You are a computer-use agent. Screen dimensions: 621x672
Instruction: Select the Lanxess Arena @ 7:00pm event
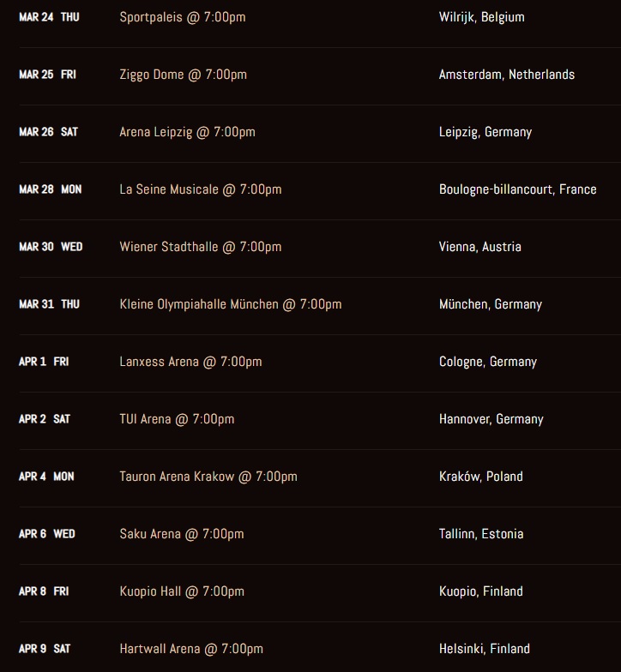click(x=191, y=362)
